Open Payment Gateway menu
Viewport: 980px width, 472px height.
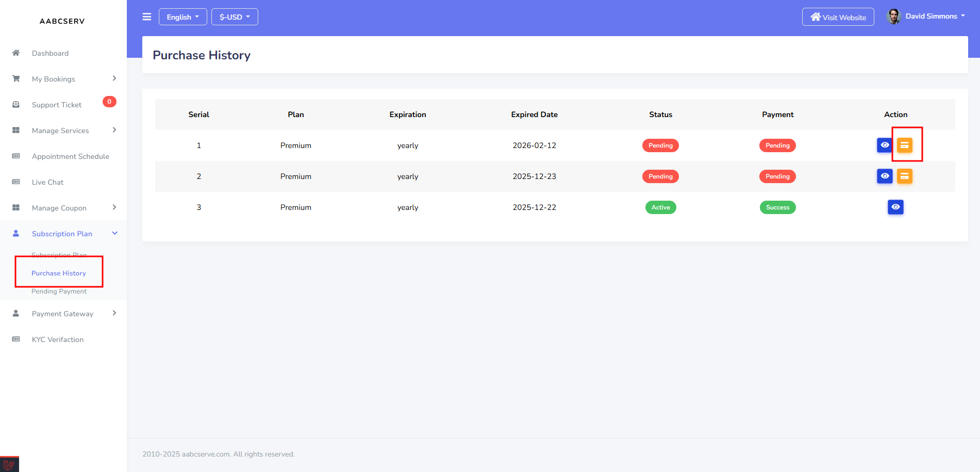pos(62,314)
